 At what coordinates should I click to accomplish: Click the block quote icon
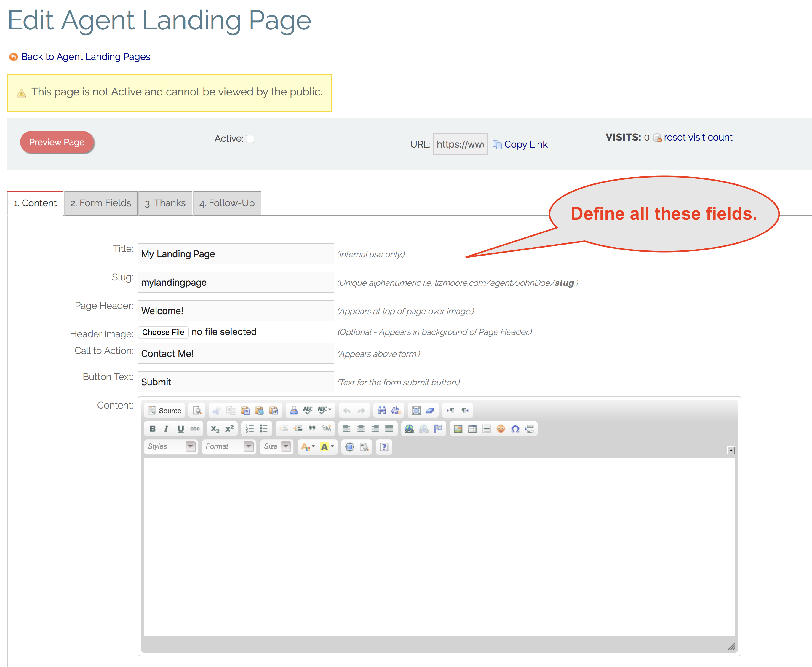click(x=312, y=429)
